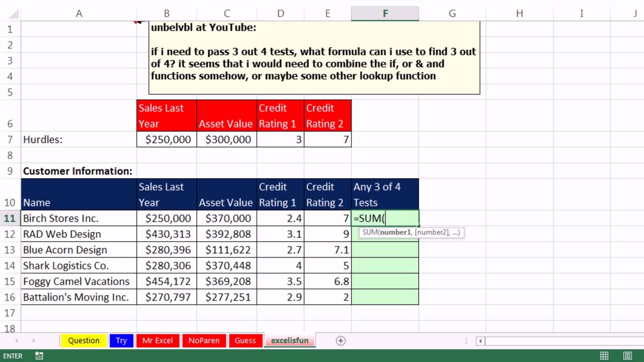Click red Sales Last Year header in row 6
644x362 pixels.
click(x=167, y=116)
